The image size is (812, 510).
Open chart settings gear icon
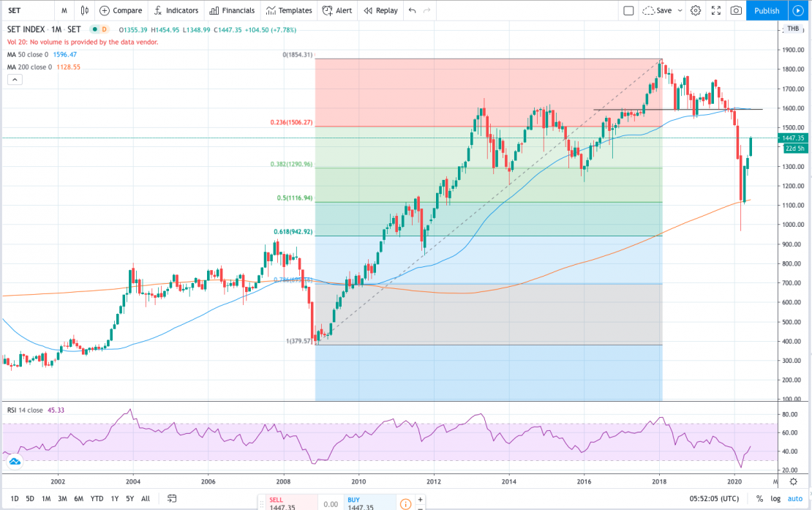[x=696, y=10]
